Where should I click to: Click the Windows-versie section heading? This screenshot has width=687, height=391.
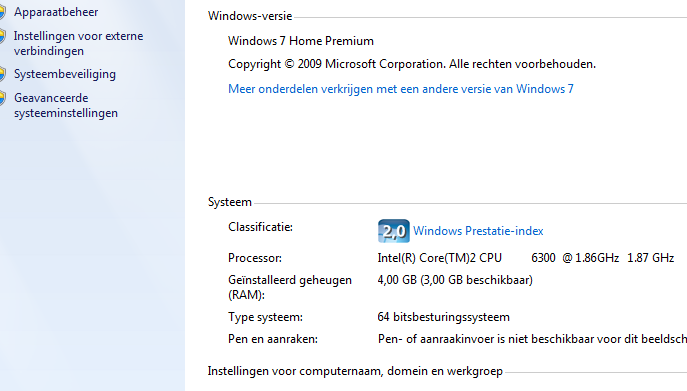250,16
